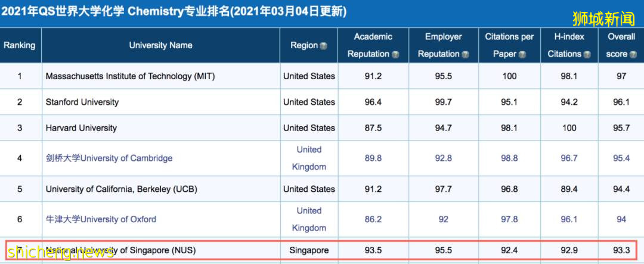Click the Ranking column header
The height and width of the screenshot is (264, 644).
point(20,45)
